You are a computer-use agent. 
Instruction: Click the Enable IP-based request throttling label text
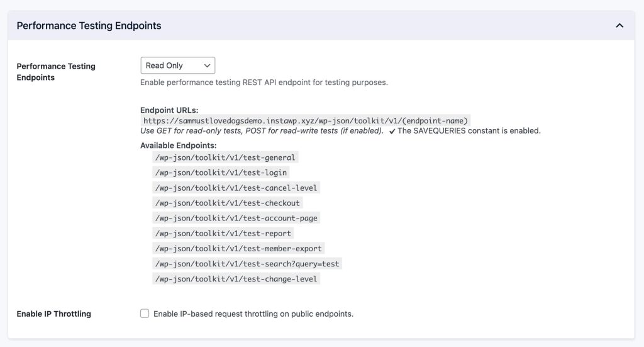(253, 314)
